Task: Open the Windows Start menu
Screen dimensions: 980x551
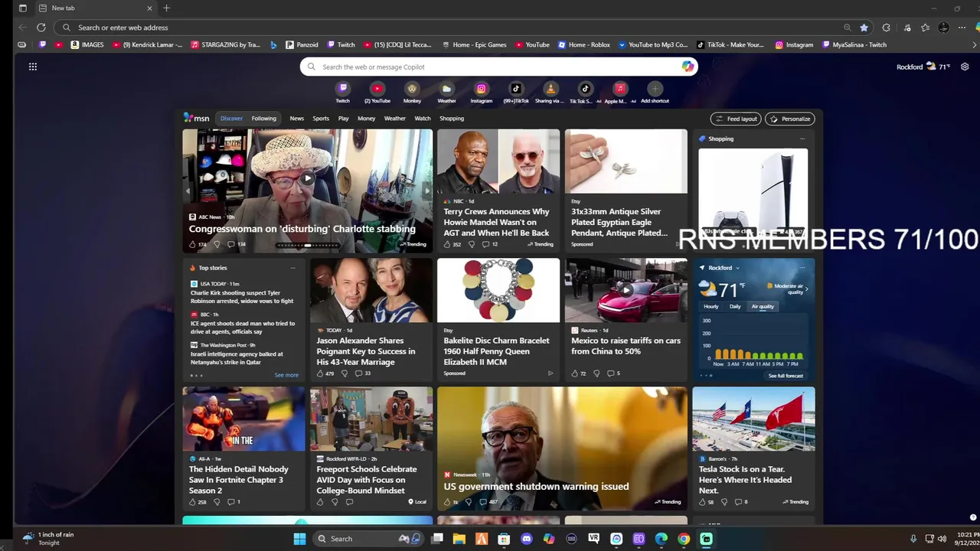Action: point(299,539)
